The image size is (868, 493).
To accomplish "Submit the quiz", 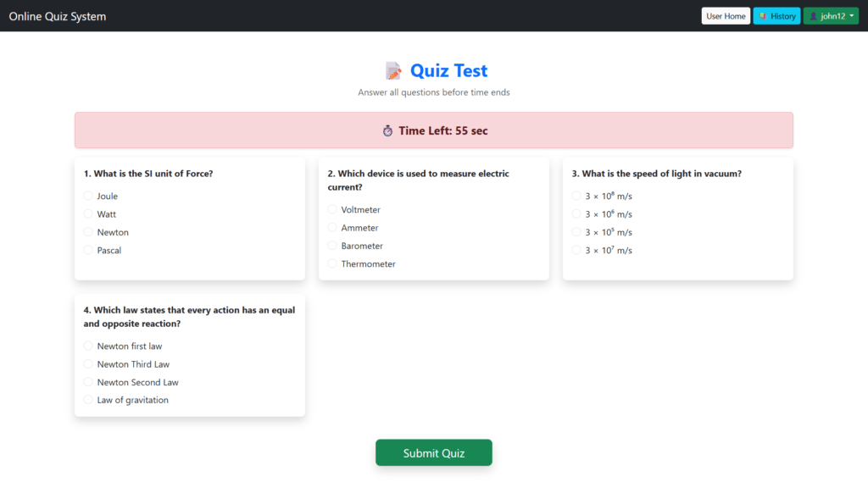I will pos(433,452).
